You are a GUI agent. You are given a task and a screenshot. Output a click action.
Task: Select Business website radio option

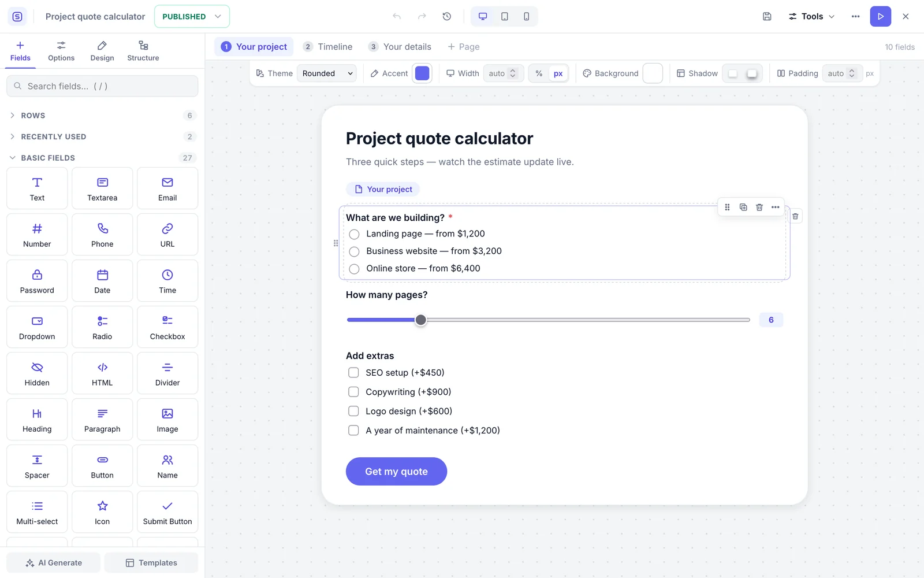pos(354,251)
